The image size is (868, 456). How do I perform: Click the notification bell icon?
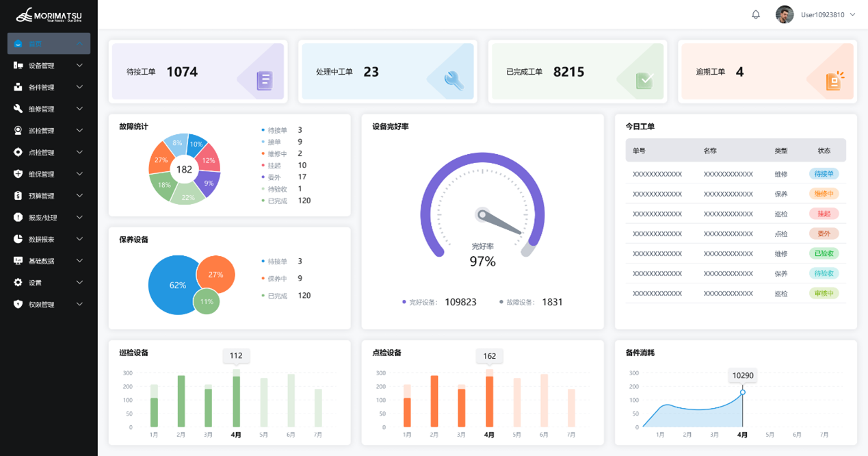click(x=756, y=14)
